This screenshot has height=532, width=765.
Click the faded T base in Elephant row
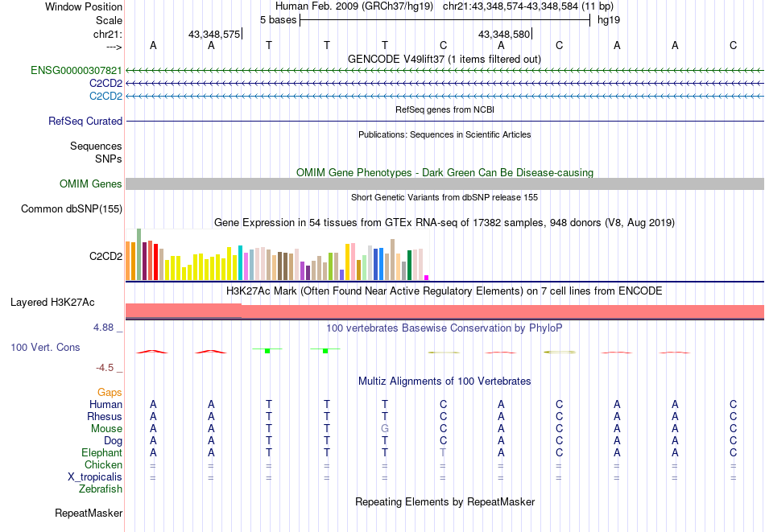coord(443,453)
